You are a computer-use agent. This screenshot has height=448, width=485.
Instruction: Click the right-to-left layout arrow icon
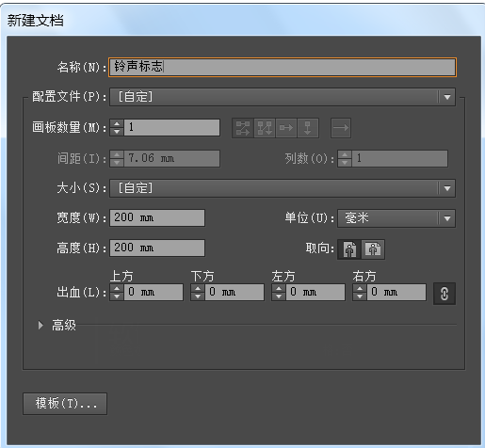(341, 128)
